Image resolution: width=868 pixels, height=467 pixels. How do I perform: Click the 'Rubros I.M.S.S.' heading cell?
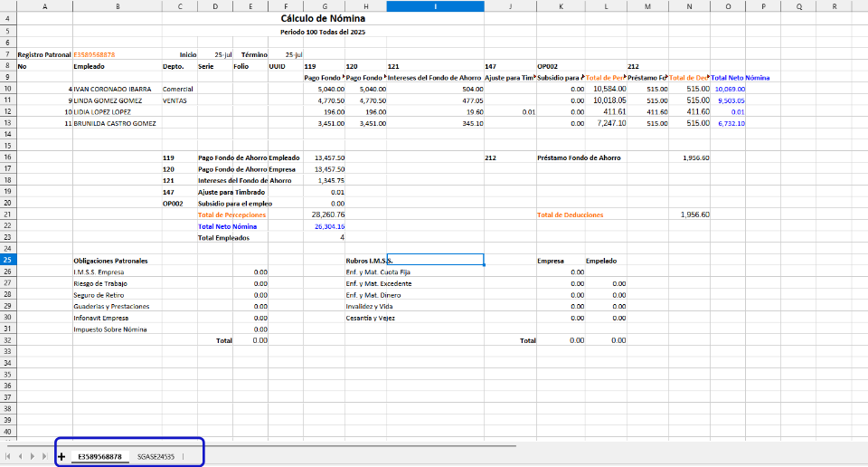click(369, 261)
